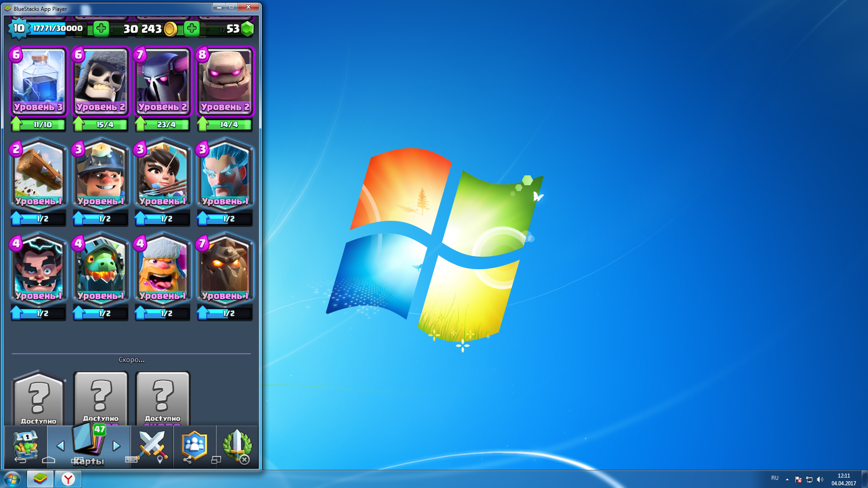The height and width of the screenshot is (488, 868).
Task: Click the 17771/30000 experience bar
Action: [x=58, y=28]
